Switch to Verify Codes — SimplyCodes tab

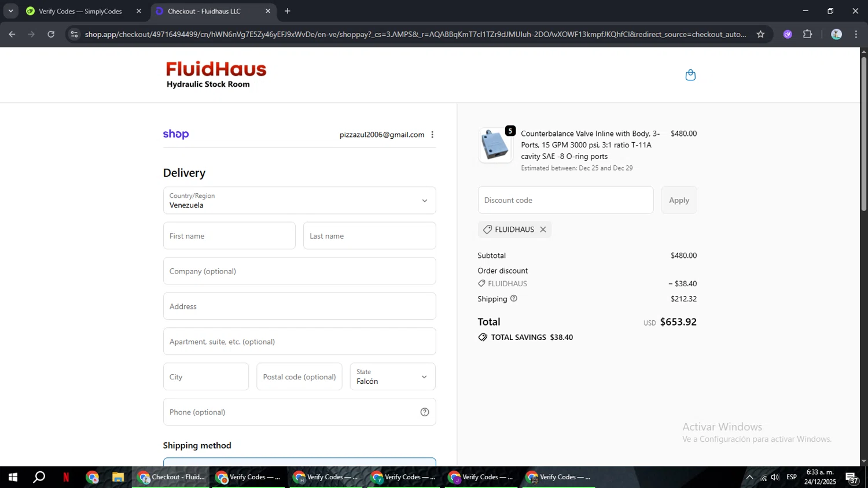click(x=81, y=11)
